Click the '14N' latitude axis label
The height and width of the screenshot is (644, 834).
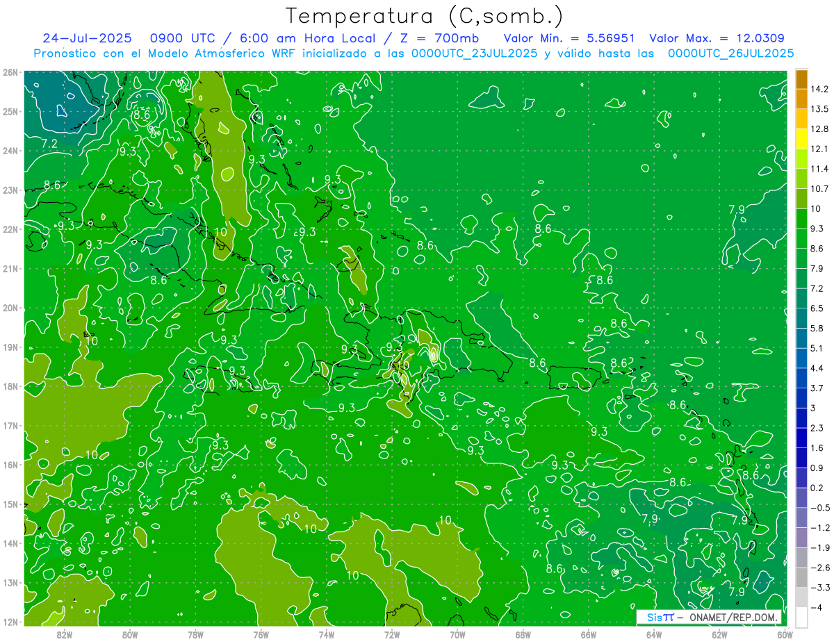[10, 543]
